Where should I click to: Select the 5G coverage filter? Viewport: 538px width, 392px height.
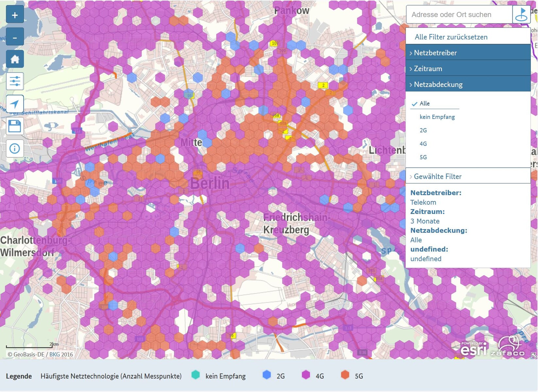coord(423,157)
